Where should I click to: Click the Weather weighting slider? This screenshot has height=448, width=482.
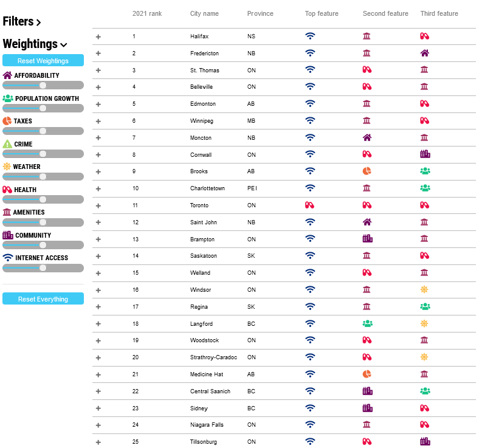43,176
